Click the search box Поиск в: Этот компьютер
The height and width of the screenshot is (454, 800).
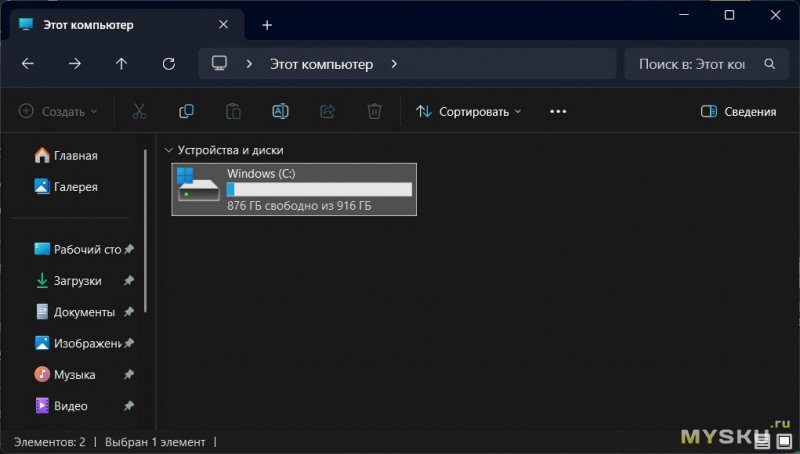point(693,64)
